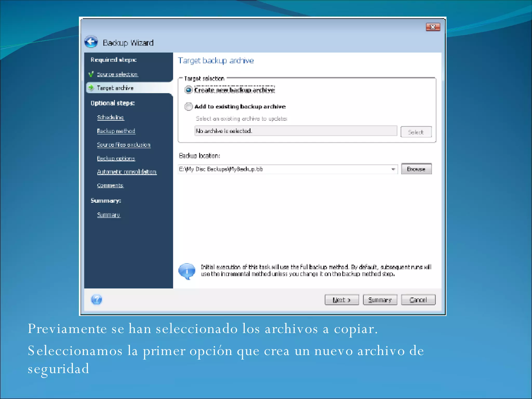Click the green checkmark beside Source selection
Image resolution: width=532 pixels, height=399 pixels.
tap(91, 74)
